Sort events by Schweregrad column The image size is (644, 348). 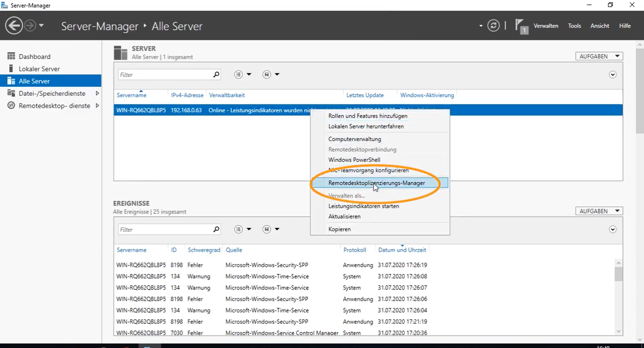(204, 250)
